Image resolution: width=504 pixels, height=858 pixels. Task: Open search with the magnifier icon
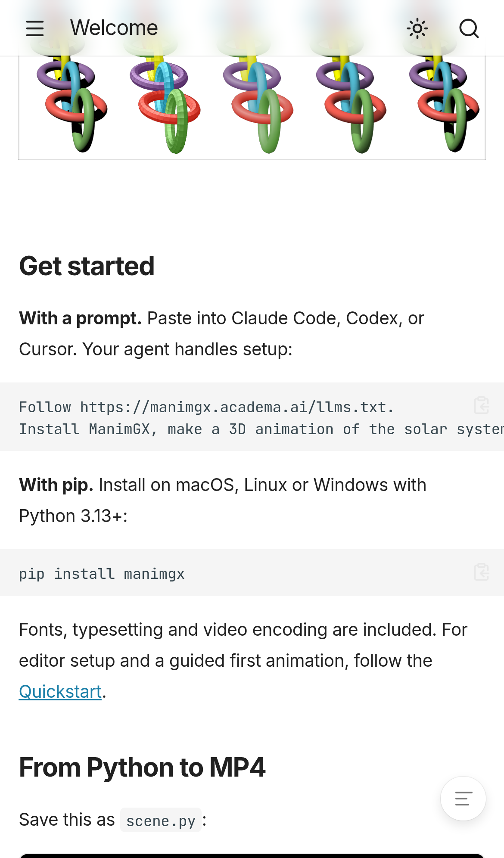coord(469,29)
